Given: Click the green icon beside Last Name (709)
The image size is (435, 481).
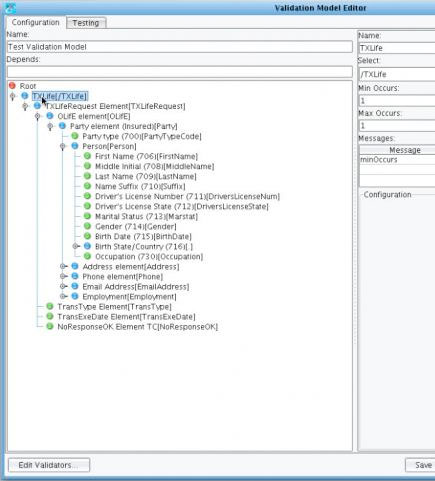Looking at the screenshot, I should coord(87,176).
